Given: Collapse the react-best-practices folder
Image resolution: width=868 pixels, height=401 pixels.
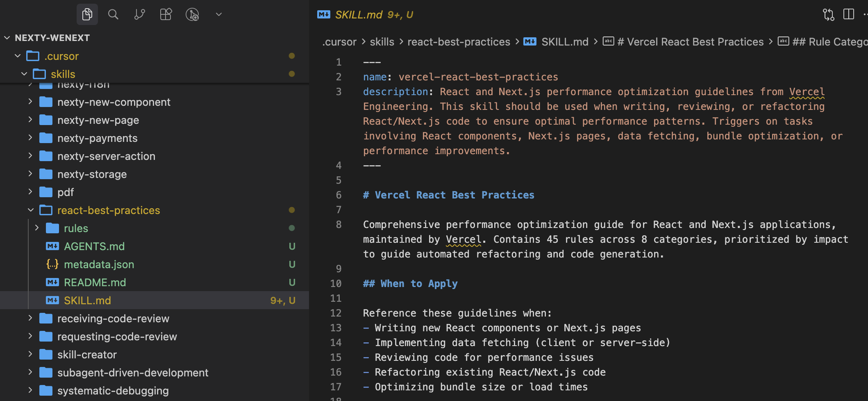Looking at the screenshot, I should coord(31,210).
